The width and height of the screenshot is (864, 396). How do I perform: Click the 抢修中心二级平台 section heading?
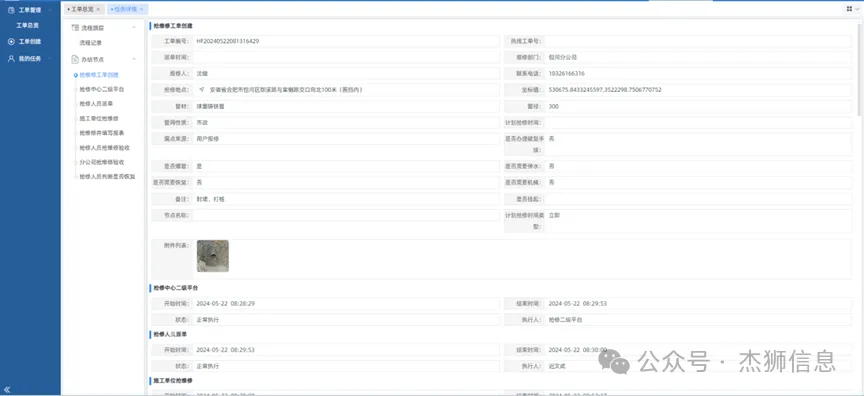pyautogui.click(x=175, y=287)
